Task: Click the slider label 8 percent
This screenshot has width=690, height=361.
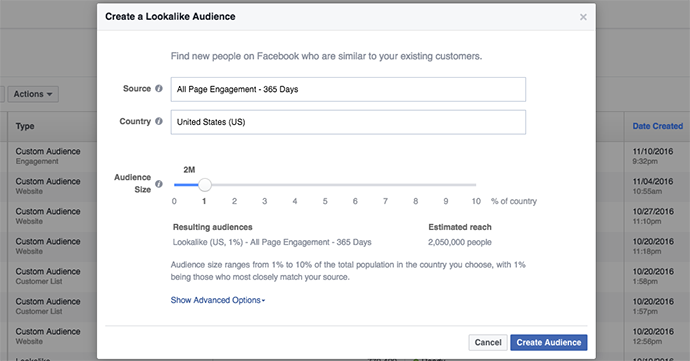Action: [x=415, y=201]
